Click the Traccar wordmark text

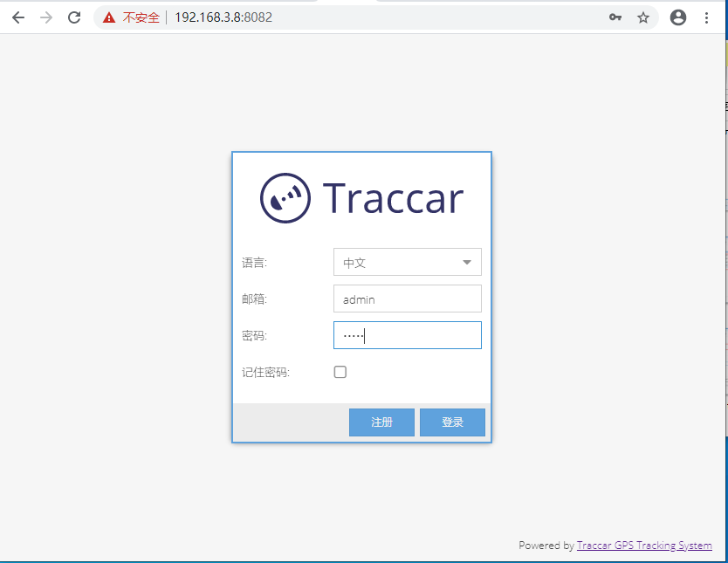click(x=393, y=198)
